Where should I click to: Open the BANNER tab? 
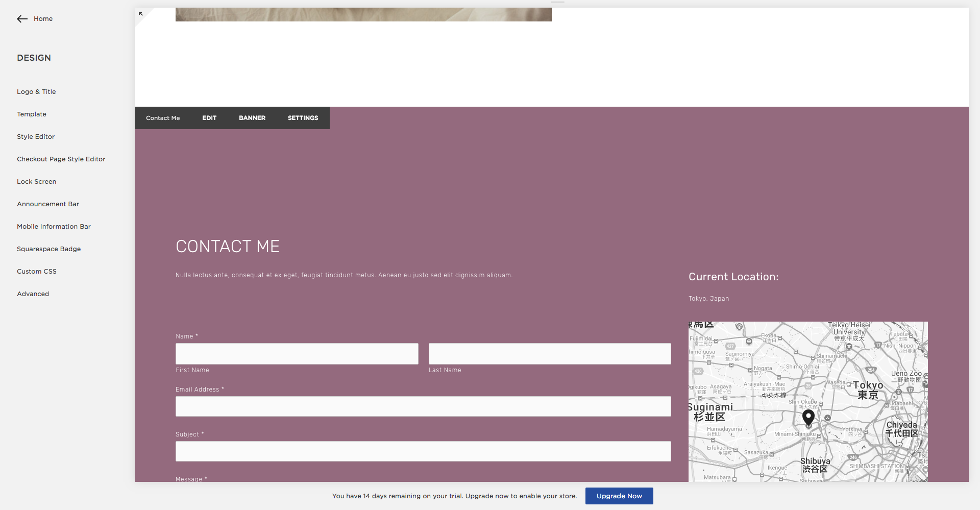click(252, 118)
